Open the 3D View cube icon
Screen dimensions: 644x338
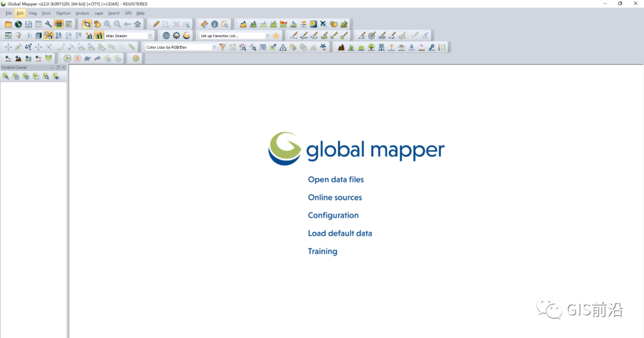38,36
